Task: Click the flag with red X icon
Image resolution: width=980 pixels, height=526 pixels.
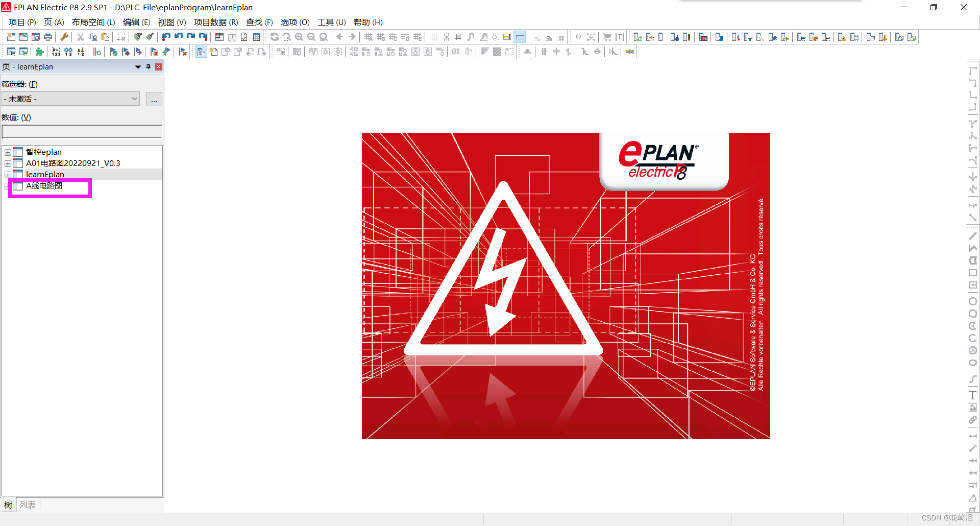Action: 183,52
